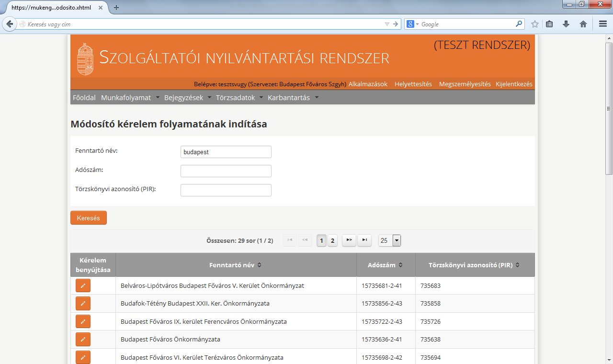Open the Alkalmazások link
The height and width of the screenshot is (364, 613).
pyautogui.click(x=368, y=84)
